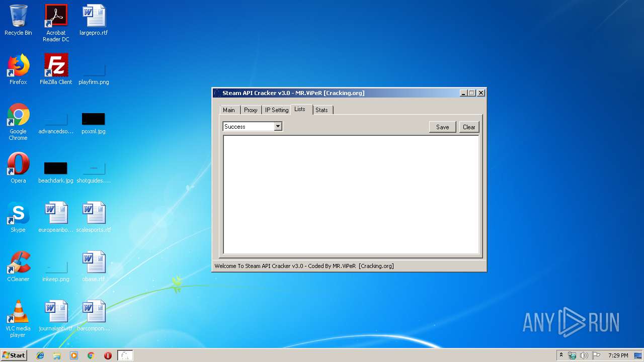Image resolution: width=644 pixels, height=362 pixels.
Task: Open the network tray icon
Action: 572,355
